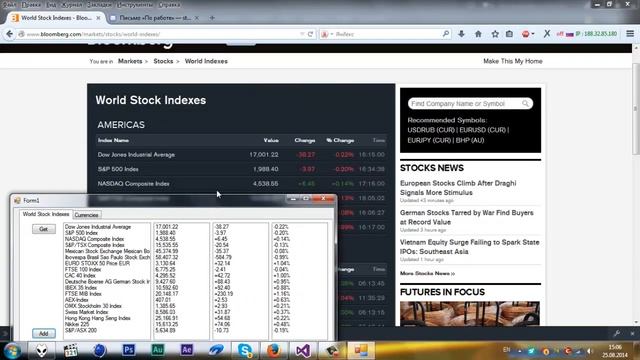Open the Firefox hamburger menu
This screenshot has width=640, height=360.
click(x=630, y=34)
